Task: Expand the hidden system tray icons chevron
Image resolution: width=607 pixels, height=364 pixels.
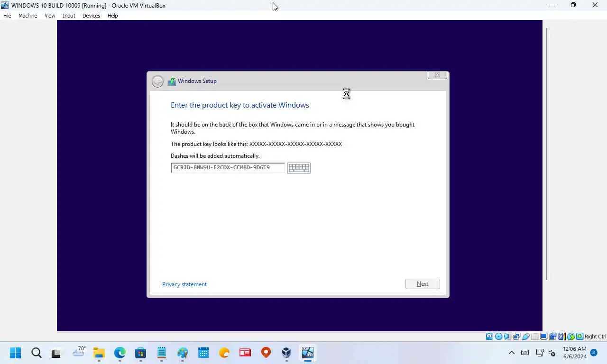Action: tap(512, 353)
